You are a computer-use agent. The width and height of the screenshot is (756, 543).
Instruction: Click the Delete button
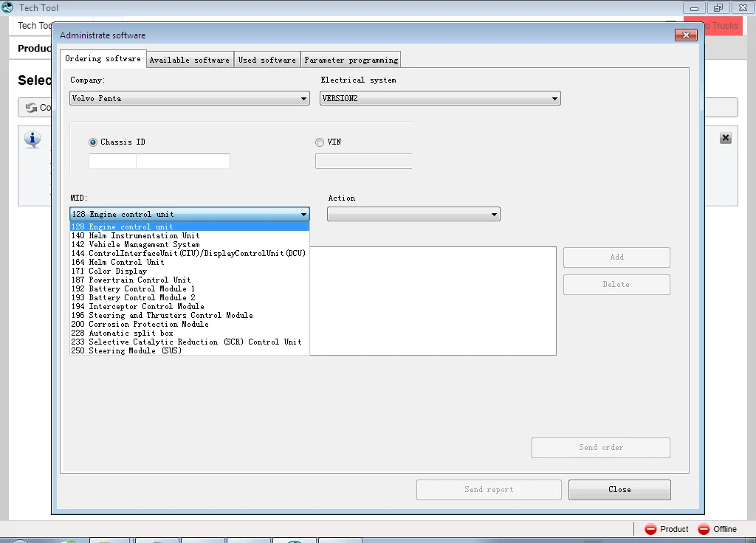(x=616, y=285)
